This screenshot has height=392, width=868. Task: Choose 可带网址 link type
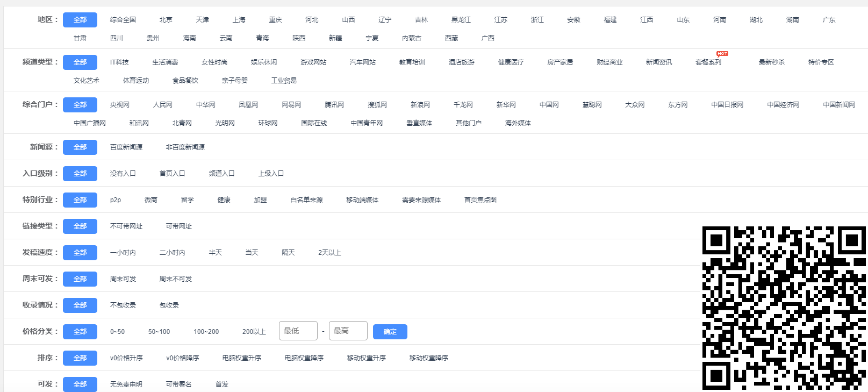pyautogui.click(x=179, y=226)
